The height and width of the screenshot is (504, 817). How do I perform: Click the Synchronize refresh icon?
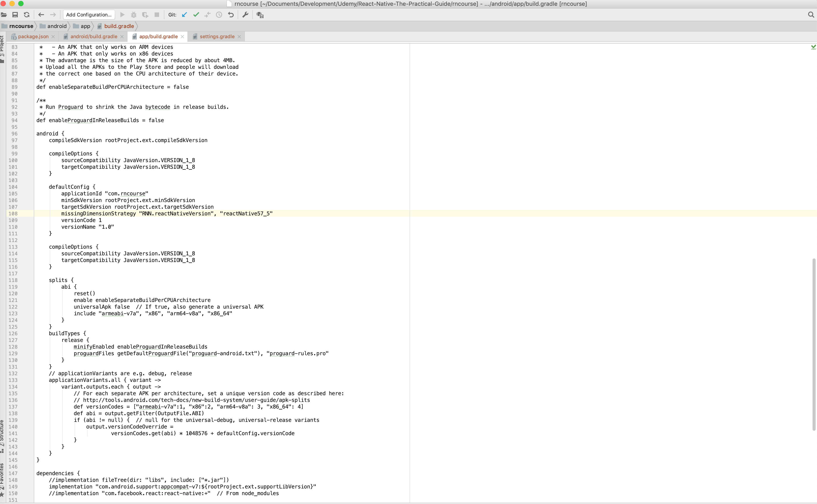(x=27, y=15)
